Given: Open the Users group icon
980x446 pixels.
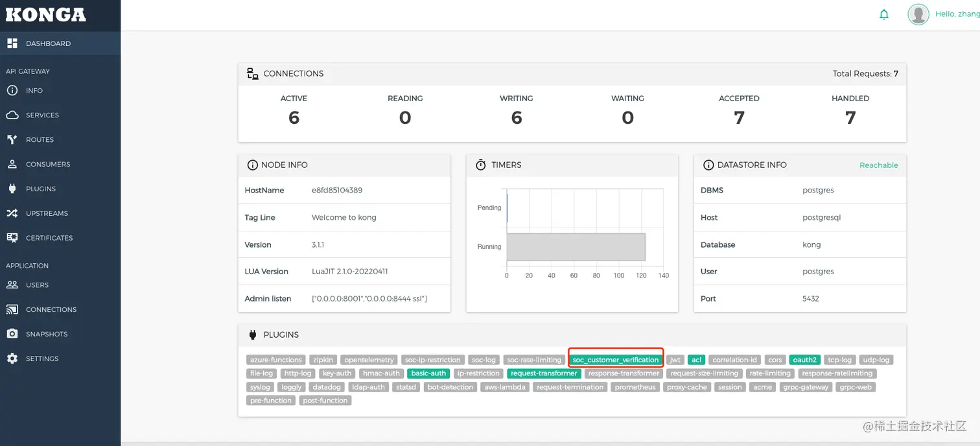Looking at the screenshot, I should 12,285.
